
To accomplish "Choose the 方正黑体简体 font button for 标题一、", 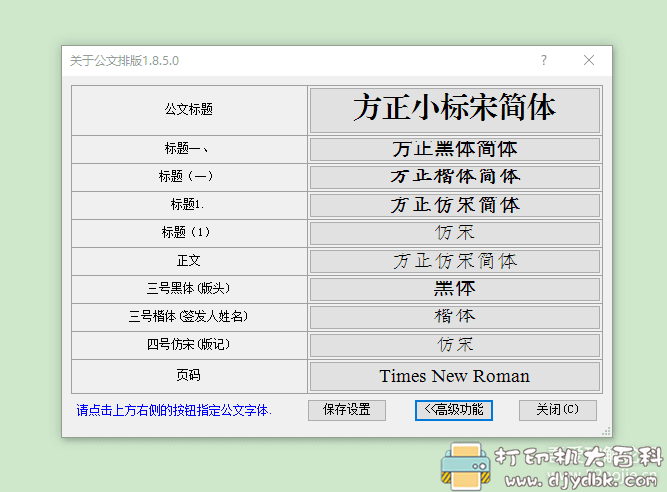I will point(455,149).
